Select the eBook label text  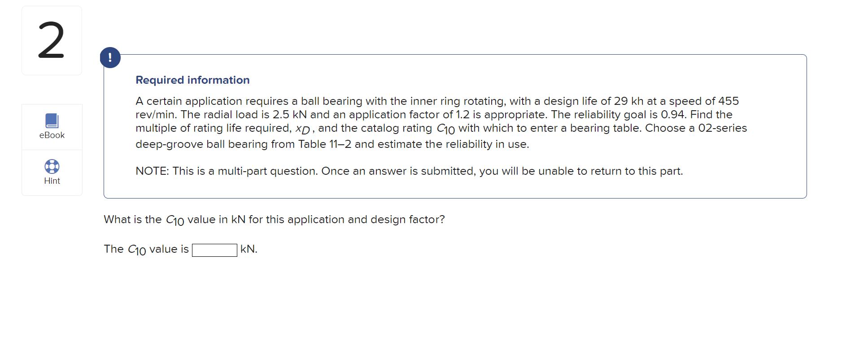click(x=52, y=135)
